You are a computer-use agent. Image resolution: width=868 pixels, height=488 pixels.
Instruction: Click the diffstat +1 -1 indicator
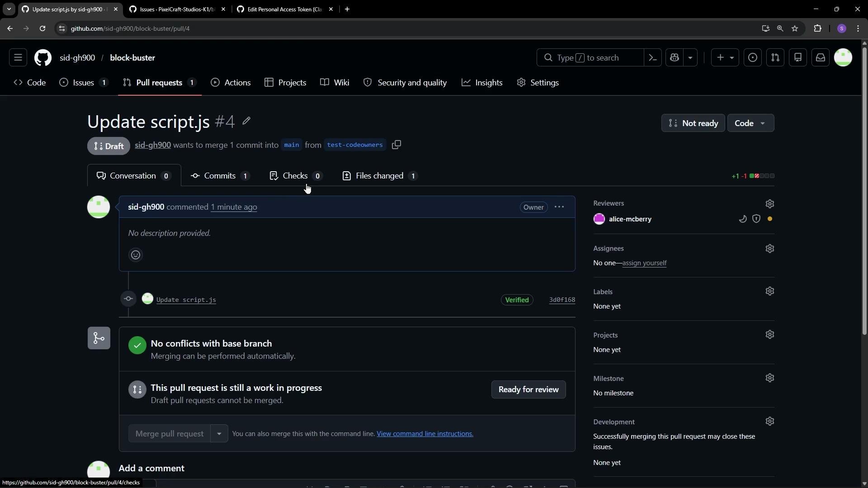pyautogui.click(x=753, y=176)
